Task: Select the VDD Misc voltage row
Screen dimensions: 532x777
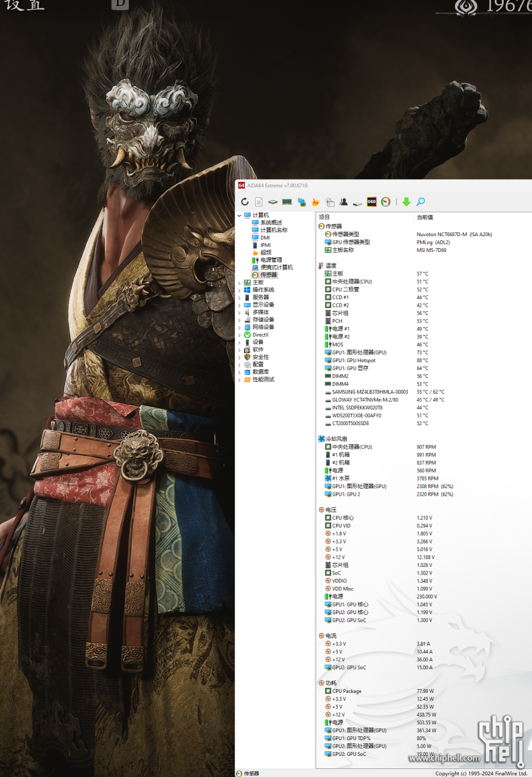Action: tap(343, 589)
